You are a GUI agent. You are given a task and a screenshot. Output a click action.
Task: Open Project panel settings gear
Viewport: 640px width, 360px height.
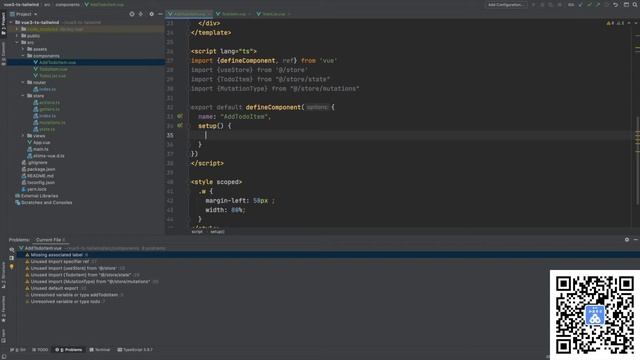click(x=151, y=14)
